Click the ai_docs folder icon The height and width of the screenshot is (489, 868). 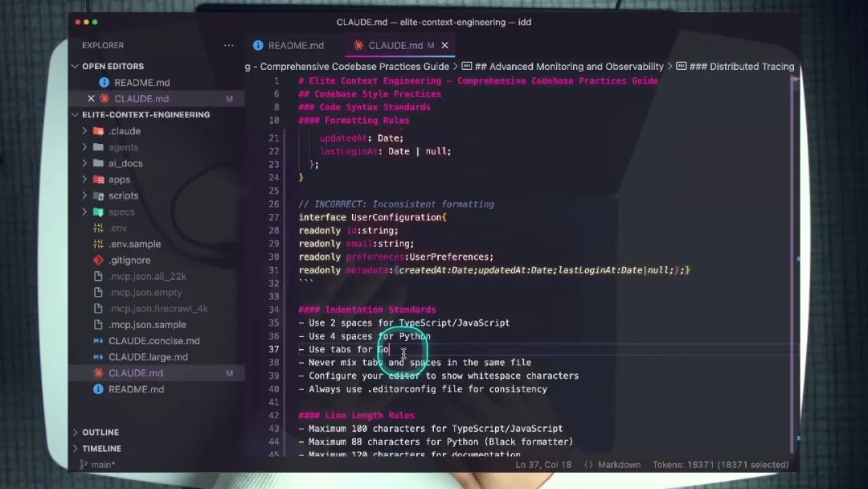coord(99,162)
